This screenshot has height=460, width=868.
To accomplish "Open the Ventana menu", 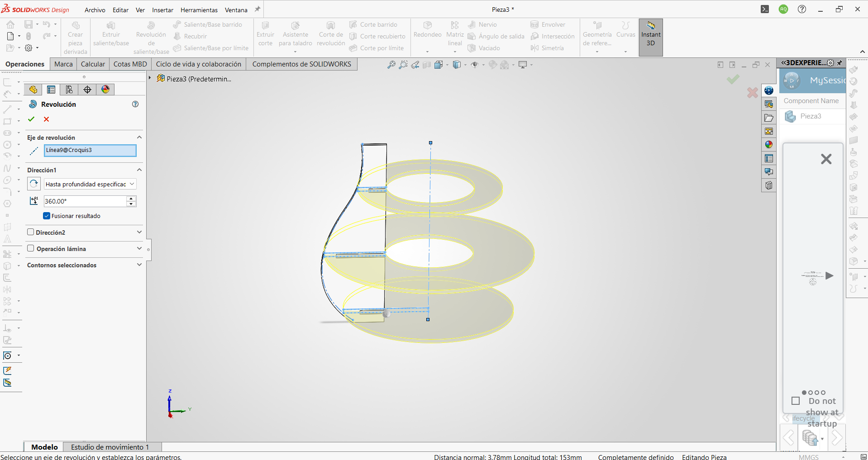I will pos(236,10).
